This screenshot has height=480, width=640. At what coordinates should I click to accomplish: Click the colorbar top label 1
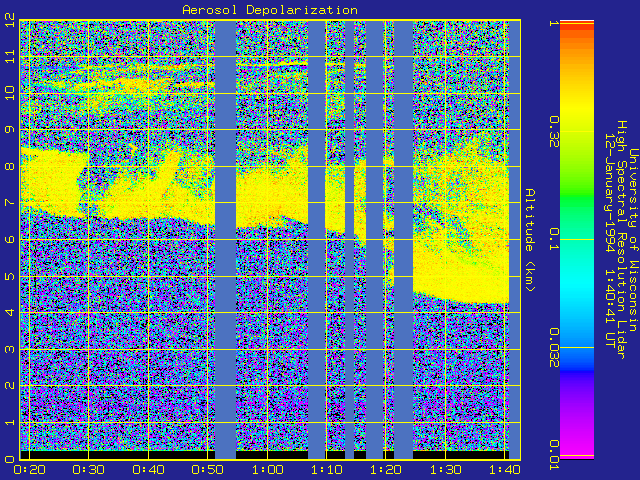(553, 23)
